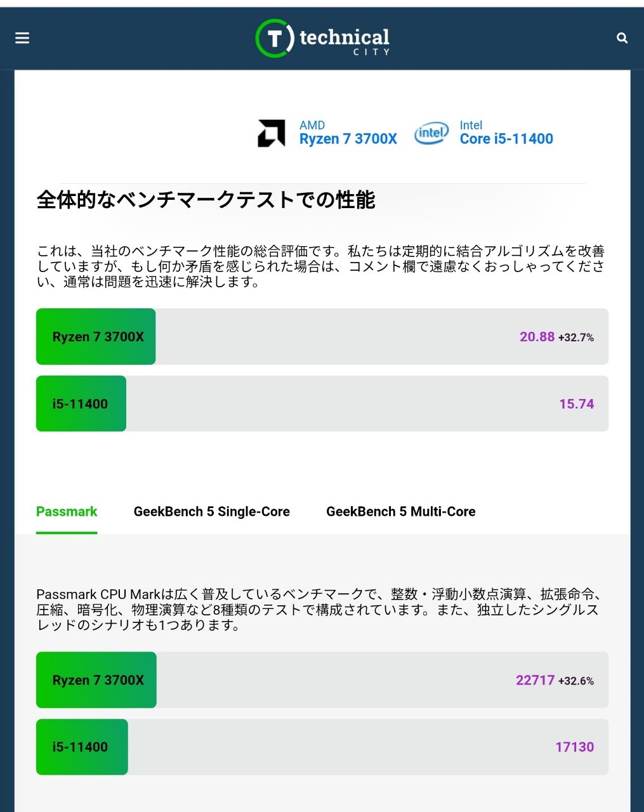Viewport: 644px width, 812px height.
Task: Click the 17130 Passmark score
Action: pyautogui.click(x=574, y=747)
